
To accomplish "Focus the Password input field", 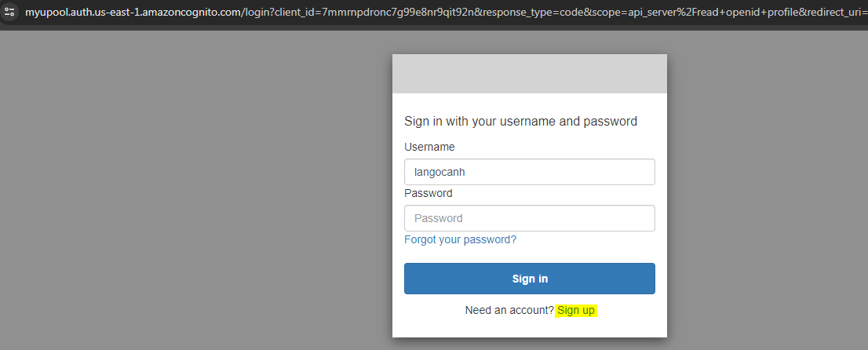I will [x=529, y=218].
